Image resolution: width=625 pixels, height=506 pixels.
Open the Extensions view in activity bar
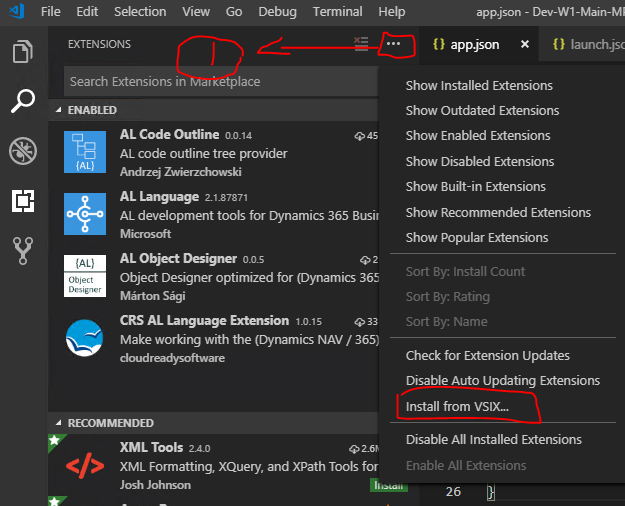pyautogui.click(x=23, y=201)
